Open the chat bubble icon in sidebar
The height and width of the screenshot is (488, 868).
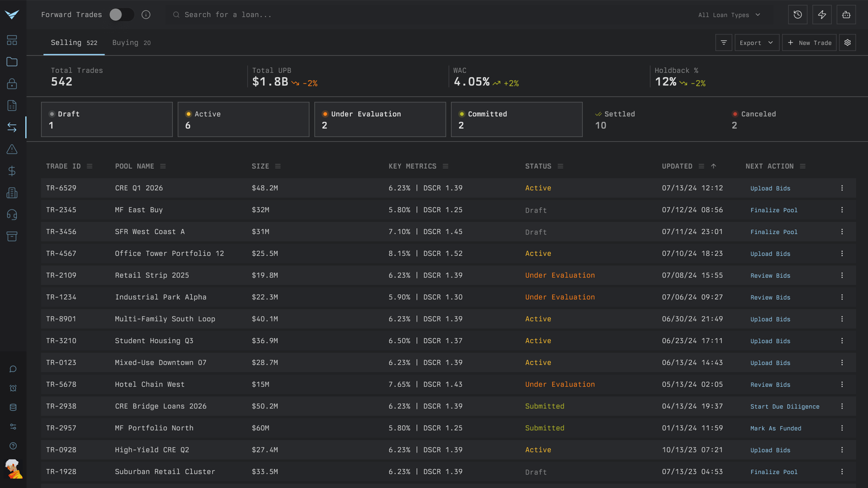click(13, 369)
